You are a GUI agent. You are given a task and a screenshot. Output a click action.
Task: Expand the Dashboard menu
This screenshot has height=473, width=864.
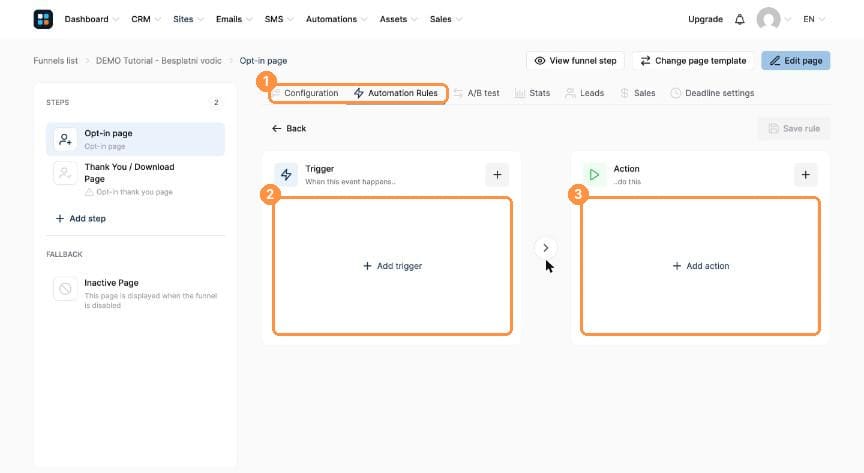pos(91,19)
